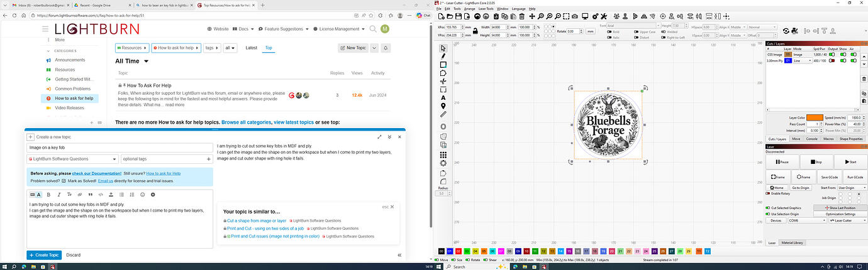868x270 pixels.
Task: Open the forum search magnifier icon
Action: click(373, 29)
